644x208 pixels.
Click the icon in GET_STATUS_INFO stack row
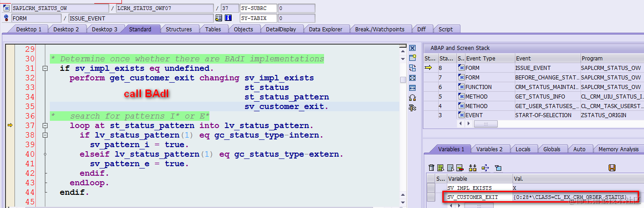pyautogui.click(x=461, y=96)
